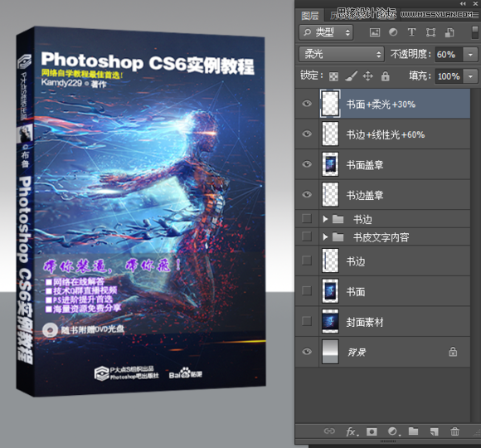Viewport: 481px width, 448px height.
Task: Create a new fill or adjustment layer
Action: (x=394, y=431)
